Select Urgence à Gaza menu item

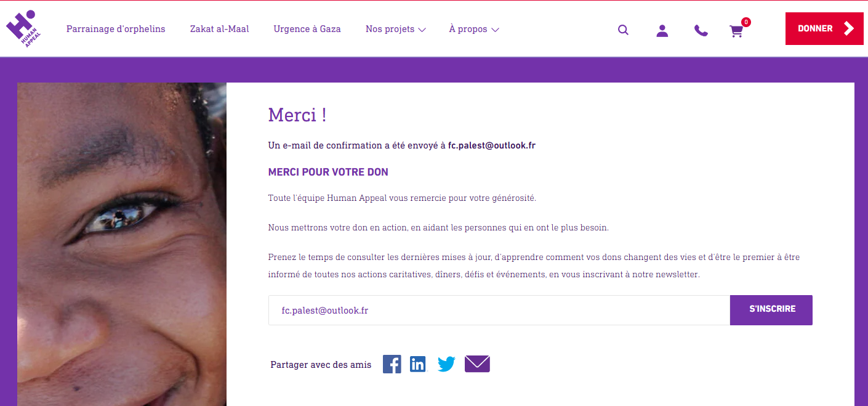[x=307, y=29]
